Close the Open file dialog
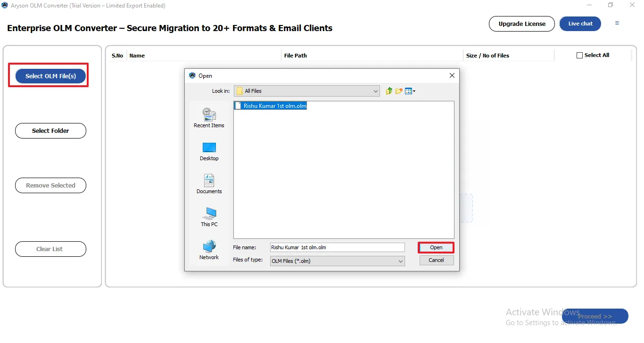The image size is (644, 343). point(452,75)
